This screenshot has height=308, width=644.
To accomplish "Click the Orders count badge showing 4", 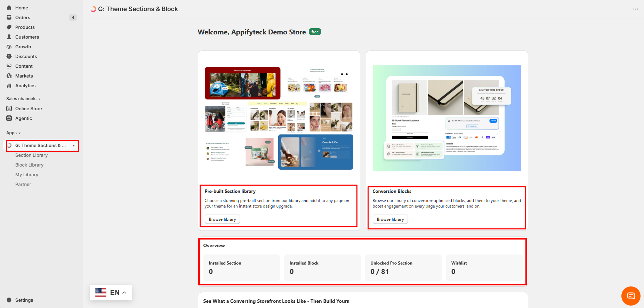I will [73, 17].
